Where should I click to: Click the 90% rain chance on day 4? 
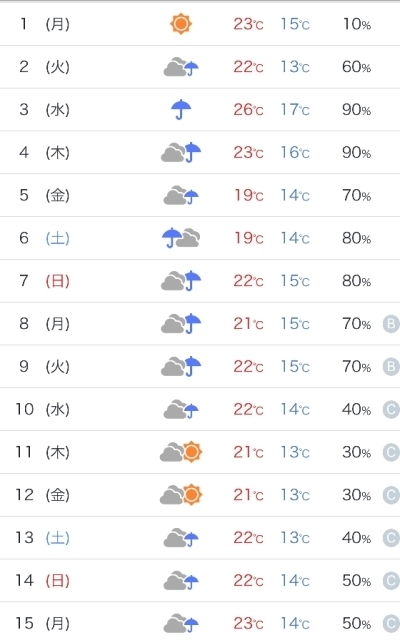pyautogui.click(x=356, y=153)
